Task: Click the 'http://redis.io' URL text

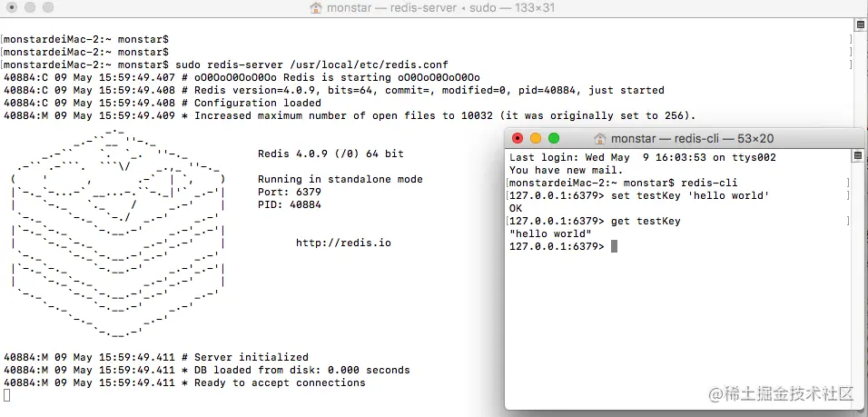Action: point(344,243)
